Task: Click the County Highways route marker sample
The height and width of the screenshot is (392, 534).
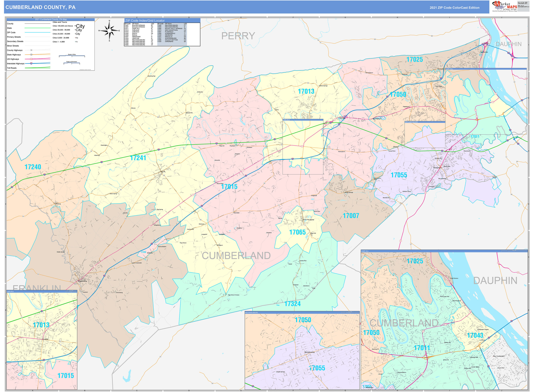Action: click(31, 50)
